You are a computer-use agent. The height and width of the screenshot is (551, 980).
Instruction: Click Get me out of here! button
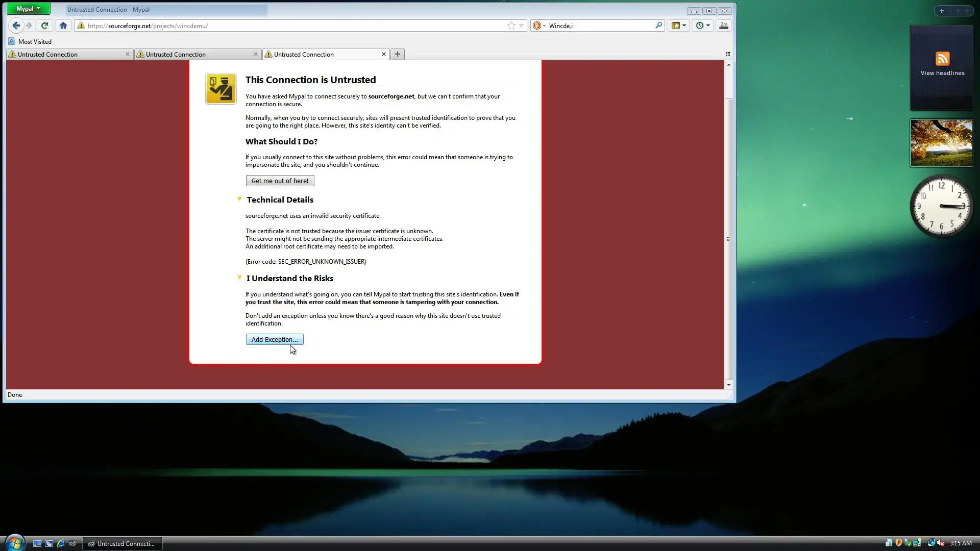[280, 181]
